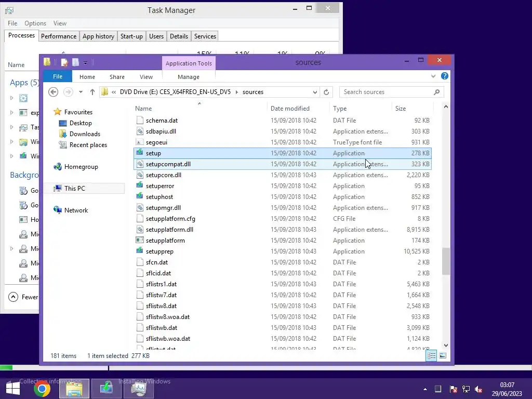Click the setup application icon
Image resolution: width=532 pixels, height=399 pixels.
(x=139, y=153)
